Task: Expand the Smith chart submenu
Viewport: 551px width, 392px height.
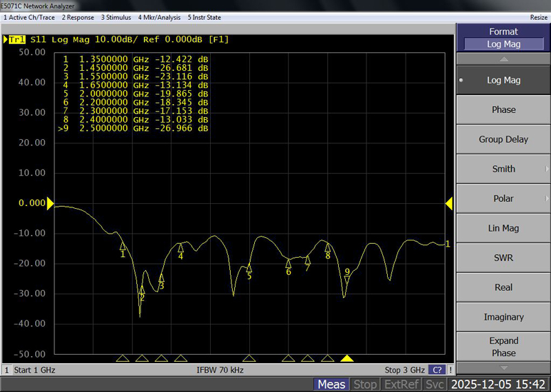Action: (503, 169)
